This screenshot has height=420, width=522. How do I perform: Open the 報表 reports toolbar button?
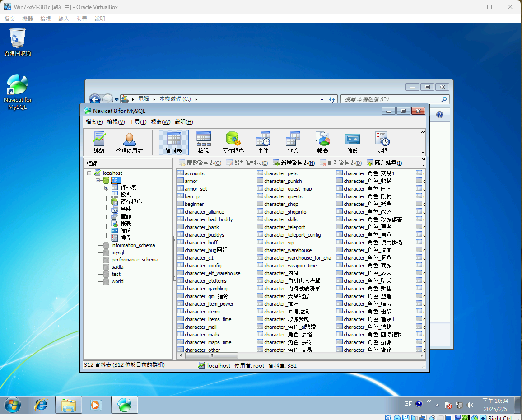322,143
